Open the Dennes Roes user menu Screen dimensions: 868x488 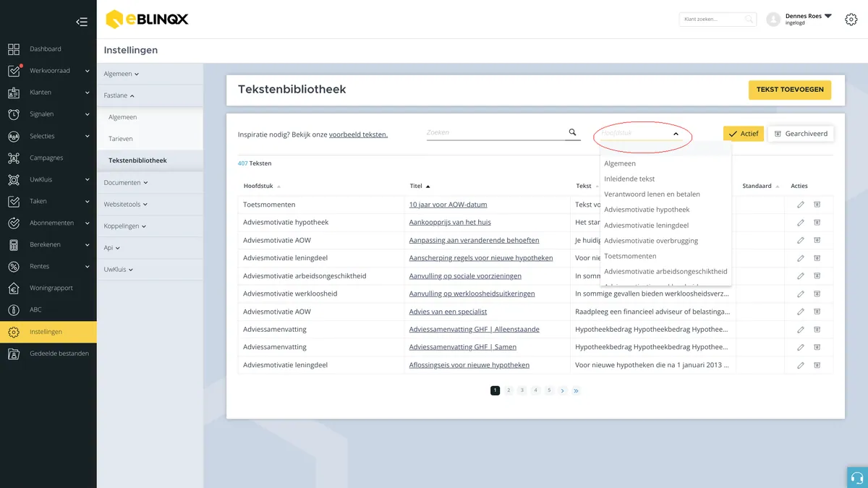tap(809, 19)
